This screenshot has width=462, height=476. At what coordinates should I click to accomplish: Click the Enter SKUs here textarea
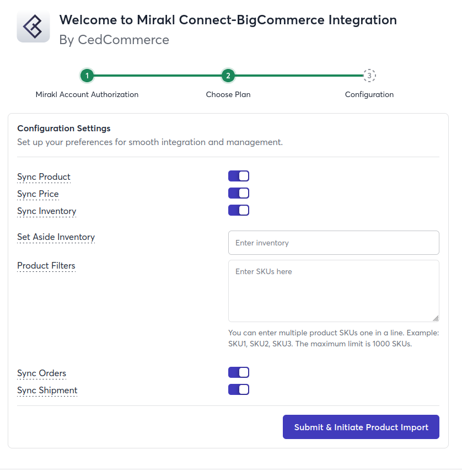334,291
